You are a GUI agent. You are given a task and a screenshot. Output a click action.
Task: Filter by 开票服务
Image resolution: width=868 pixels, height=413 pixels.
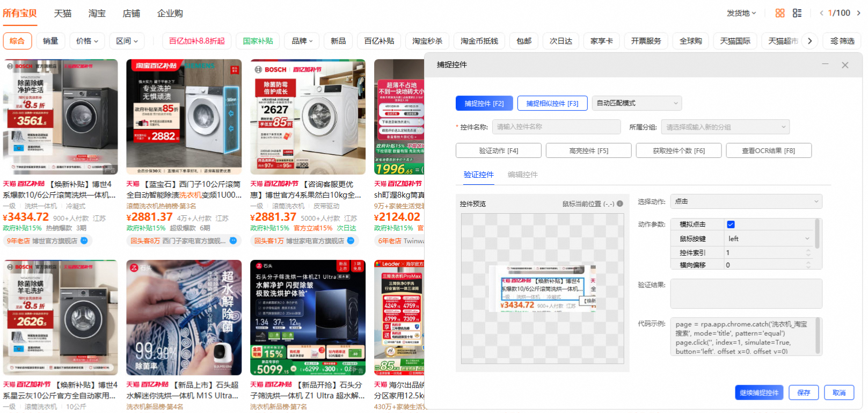(x=646, y=41)
